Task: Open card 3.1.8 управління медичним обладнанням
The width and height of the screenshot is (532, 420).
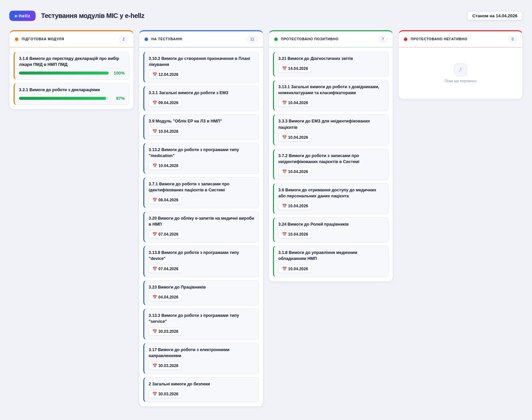Action: [331, 261]
